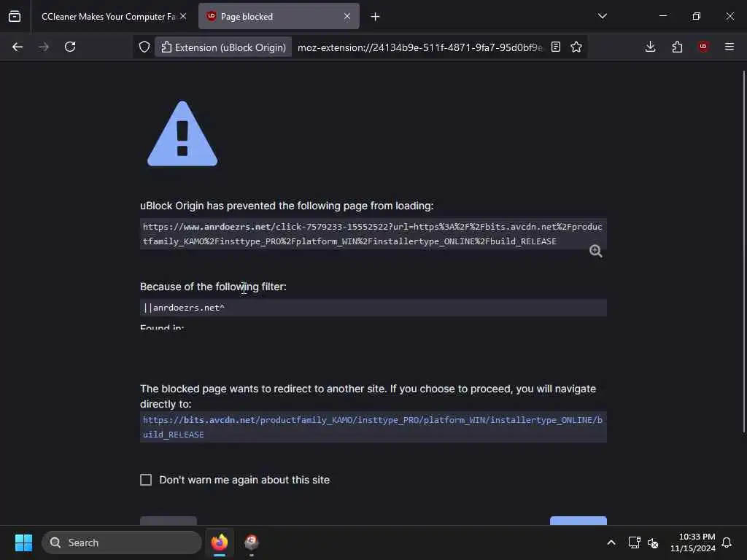Open Firefox from the taskbar

coord(220,542)
